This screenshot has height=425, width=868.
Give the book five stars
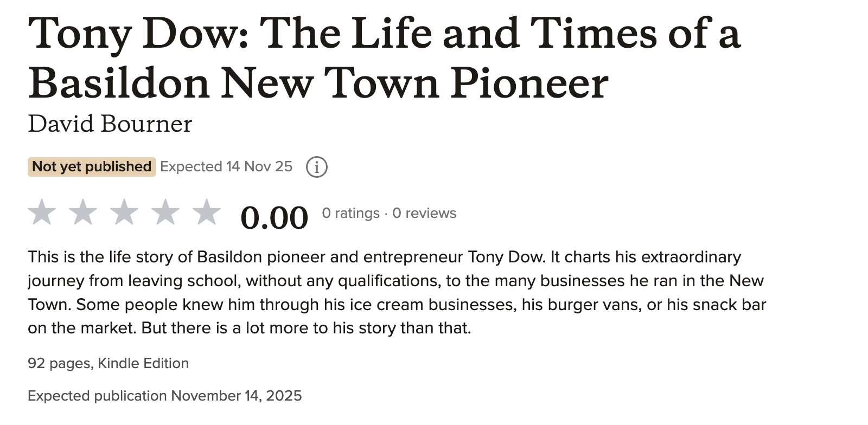pos(207,212)
